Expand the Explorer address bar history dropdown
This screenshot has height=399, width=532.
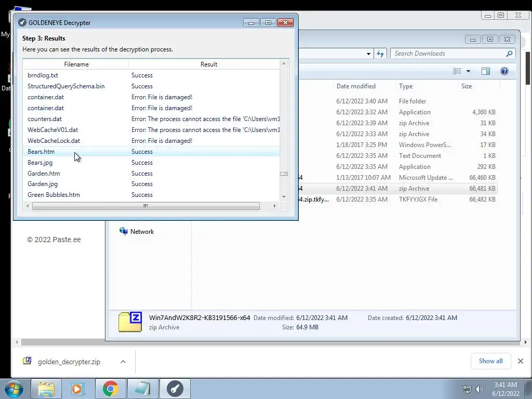[368, 54]
